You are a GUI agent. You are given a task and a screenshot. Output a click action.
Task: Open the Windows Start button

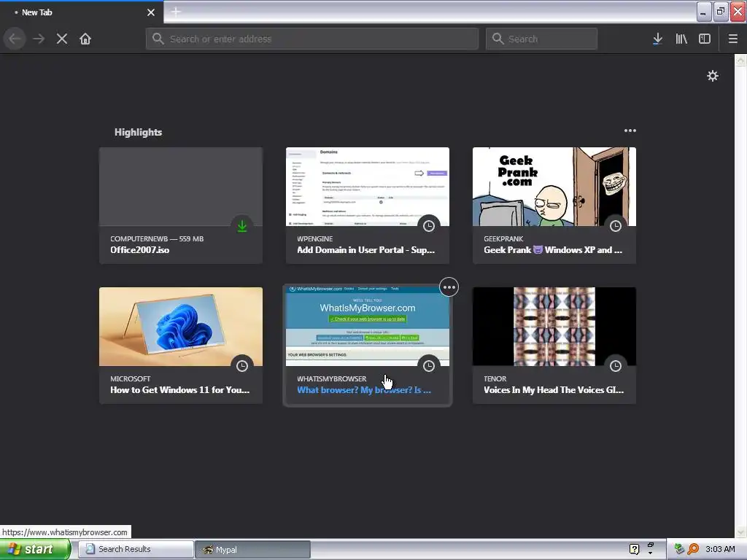(35, 549)
